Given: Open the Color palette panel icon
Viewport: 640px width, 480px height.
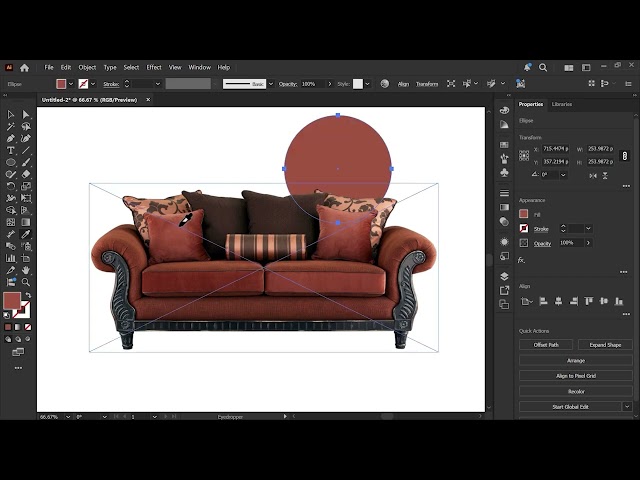Looking at the screenshot, I should point(504,110).
